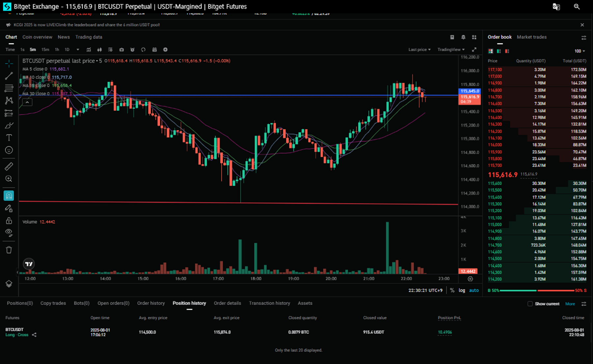Image resolution: width=593 pixels, height=364 pixels.
Task: Open the object tree layers icon
Action: (9, 284)
